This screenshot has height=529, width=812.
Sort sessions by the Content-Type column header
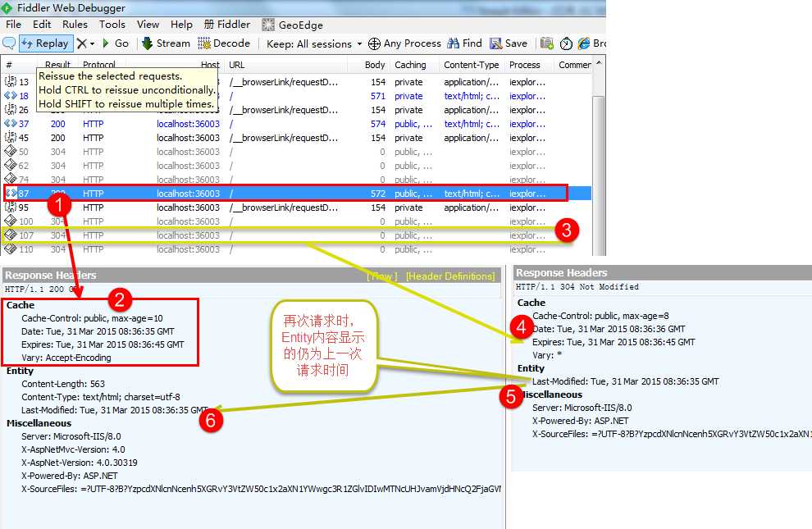point(472,65)
